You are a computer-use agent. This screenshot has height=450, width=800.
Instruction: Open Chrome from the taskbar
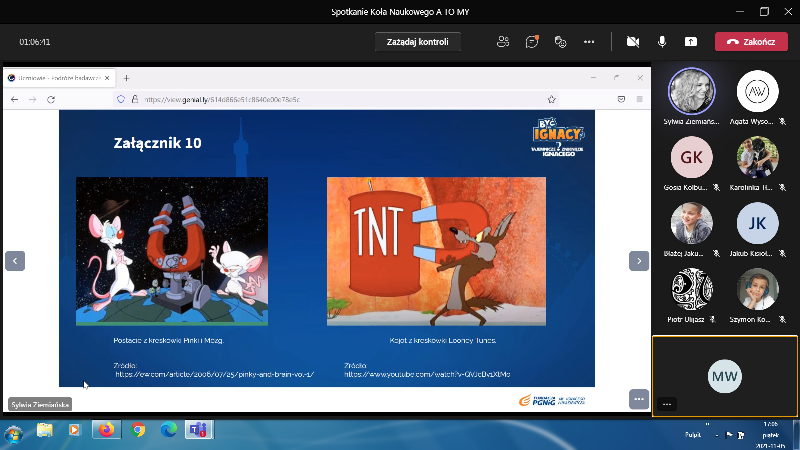pyautogui.click(x=138, y=430)
